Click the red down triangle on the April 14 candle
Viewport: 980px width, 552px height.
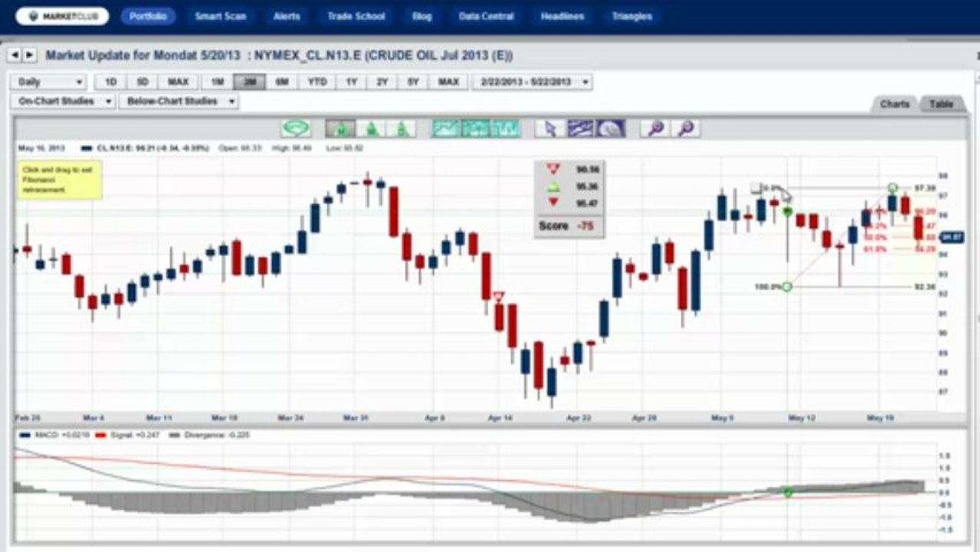click(x=499, y=295)
